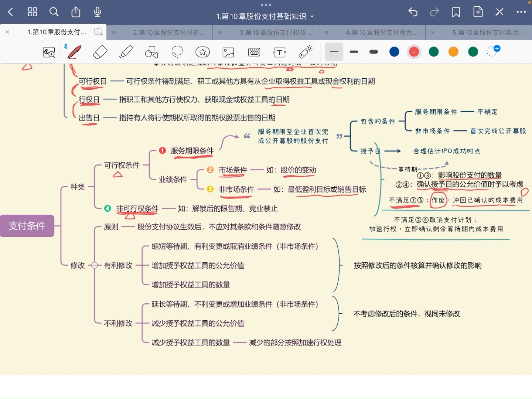Open the Stickers tool
The height and width of the screenshot is (399, 532).
click(x=203, y=52)
